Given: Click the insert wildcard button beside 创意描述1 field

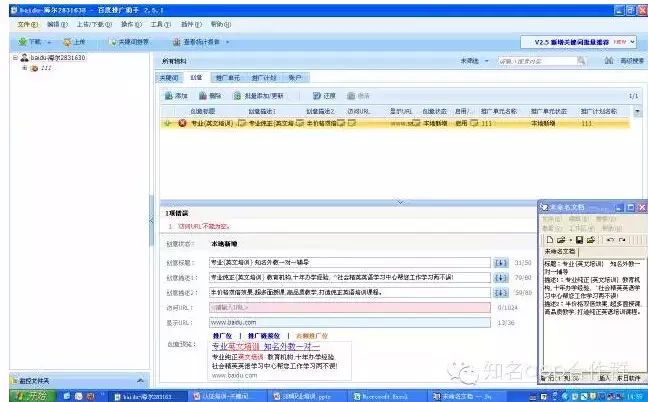Looking at the screenshot, I should click(x=501, y=278).
